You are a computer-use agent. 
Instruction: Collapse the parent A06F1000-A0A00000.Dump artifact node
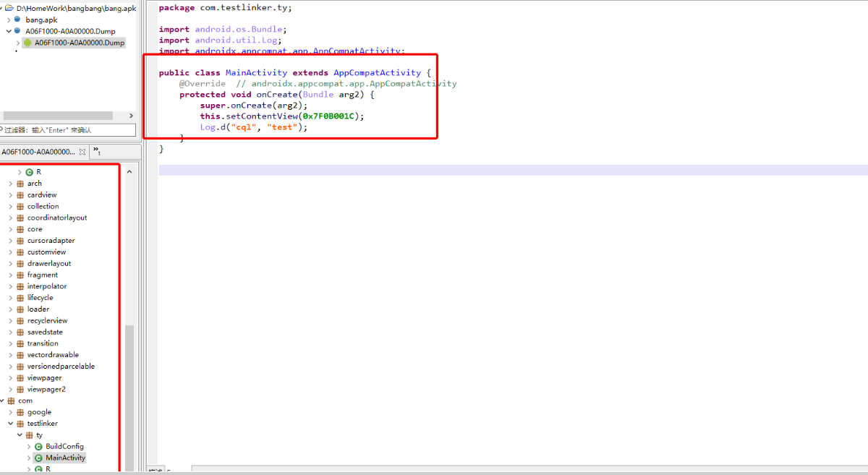tap(9, 31)
